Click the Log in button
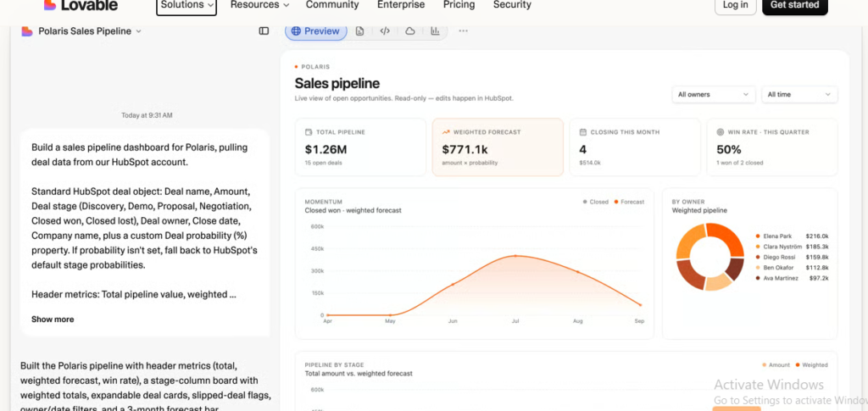The height and width of the screenshot is (411, 868). click(735, 6)
